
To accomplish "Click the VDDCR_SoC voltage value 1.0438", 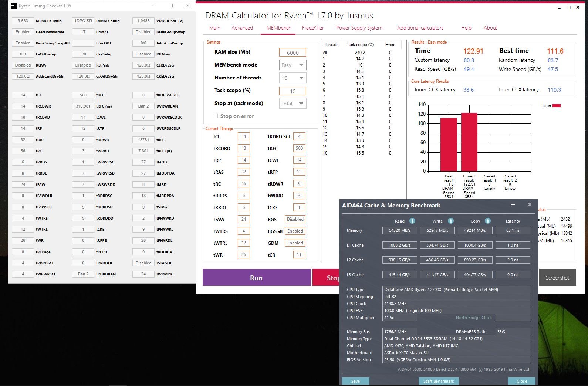I will point(143,21).
